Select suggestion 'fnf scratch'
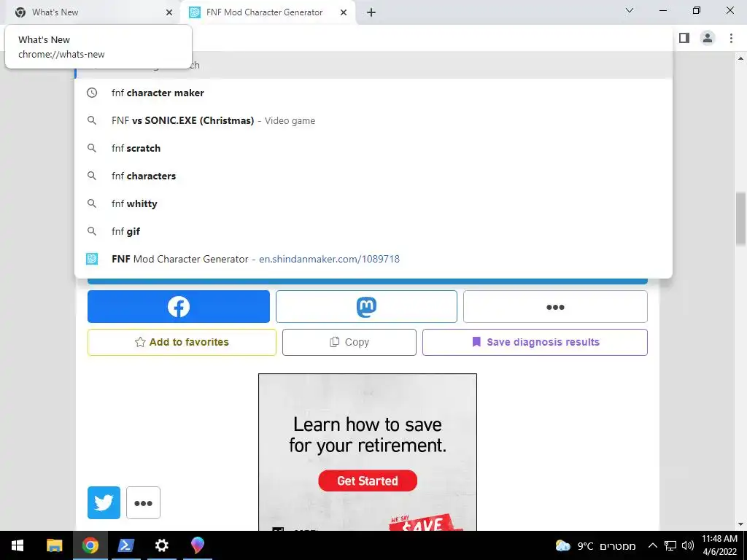The width and height of the screenshot is (747, 560). [373, 148]
